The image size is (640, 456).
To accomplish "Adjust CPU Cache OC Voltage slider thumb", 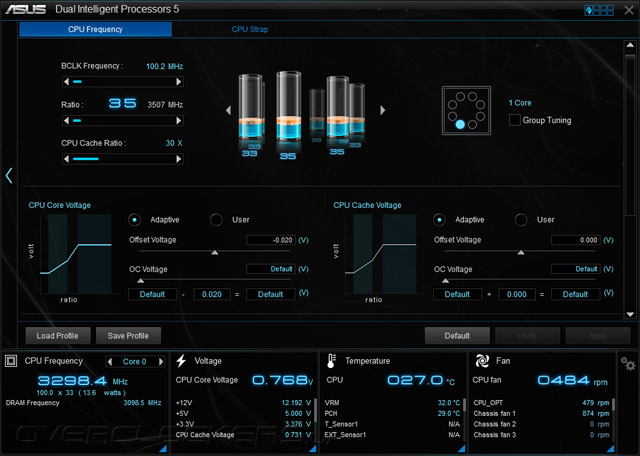I will (x=445, y=281).
